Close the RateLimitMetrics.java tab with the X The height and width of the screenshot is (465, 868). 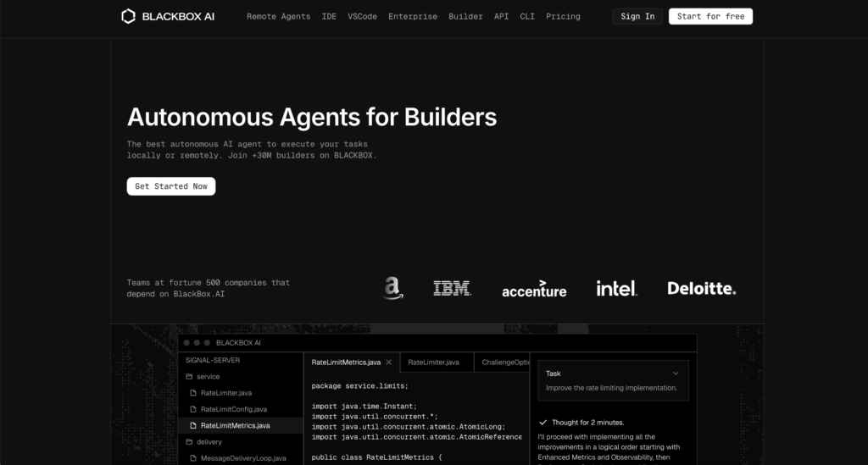point(389,363)
